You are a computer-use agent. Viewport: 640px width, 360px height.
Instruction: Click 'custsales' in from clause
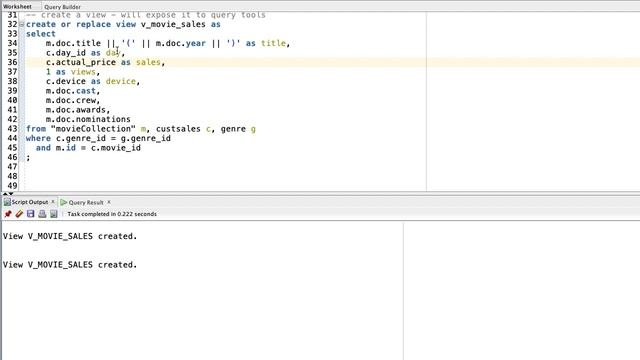178,129
